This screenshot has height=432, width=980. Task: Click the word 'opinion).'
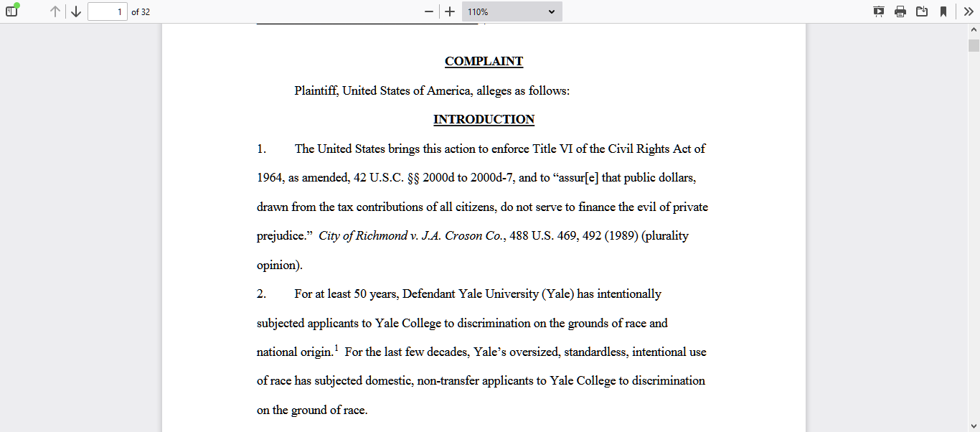pyautogui.click(x=280, y=266)
